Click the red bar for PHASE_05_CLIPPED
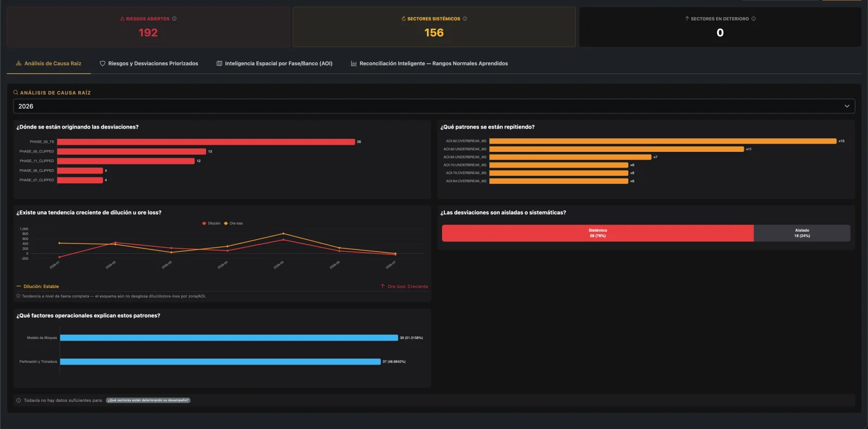 tap(132, 151)
